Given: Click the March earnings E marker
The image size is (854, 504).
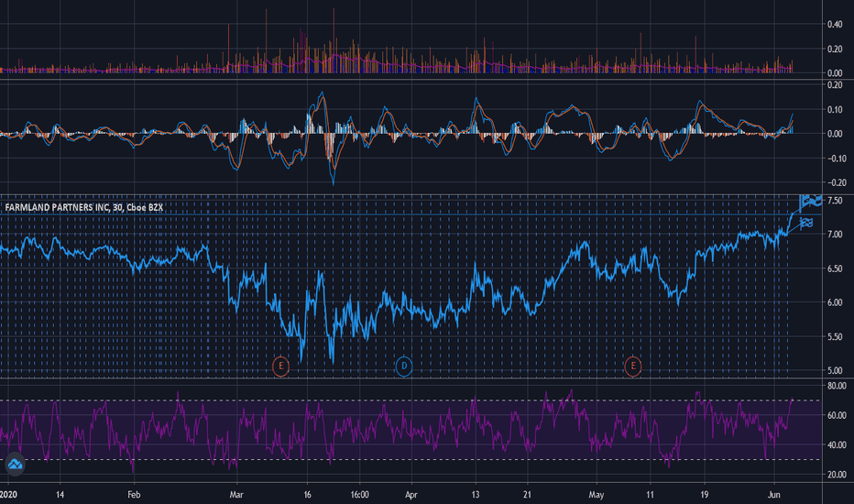Looking at the screenshot, I should [x=280, y=367].
